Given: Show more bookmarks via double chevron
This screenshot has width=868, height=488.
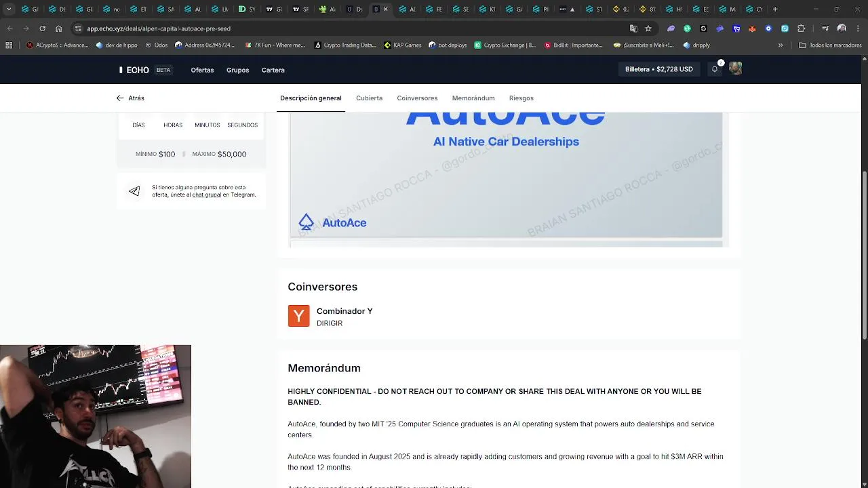Looking at the screenshot, I should point(781,45).
